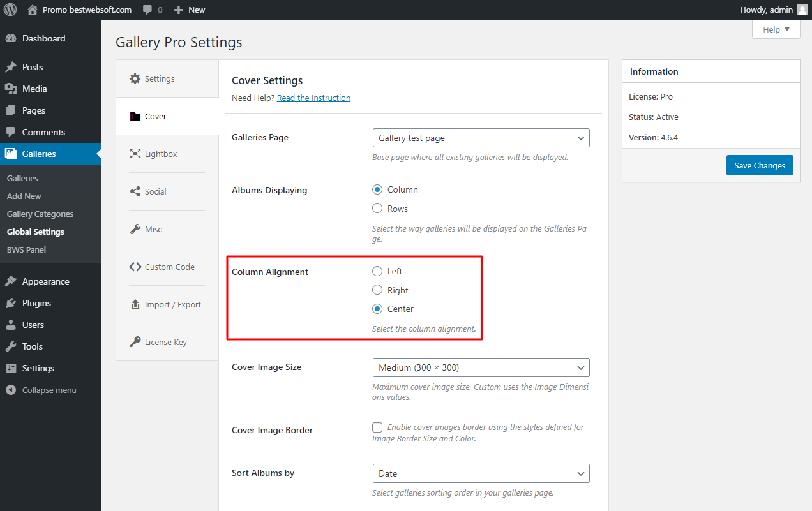Open the Misc settings tab
Image resolution: width=812 pixels, height=511 pixels.
tap(167, 229)
